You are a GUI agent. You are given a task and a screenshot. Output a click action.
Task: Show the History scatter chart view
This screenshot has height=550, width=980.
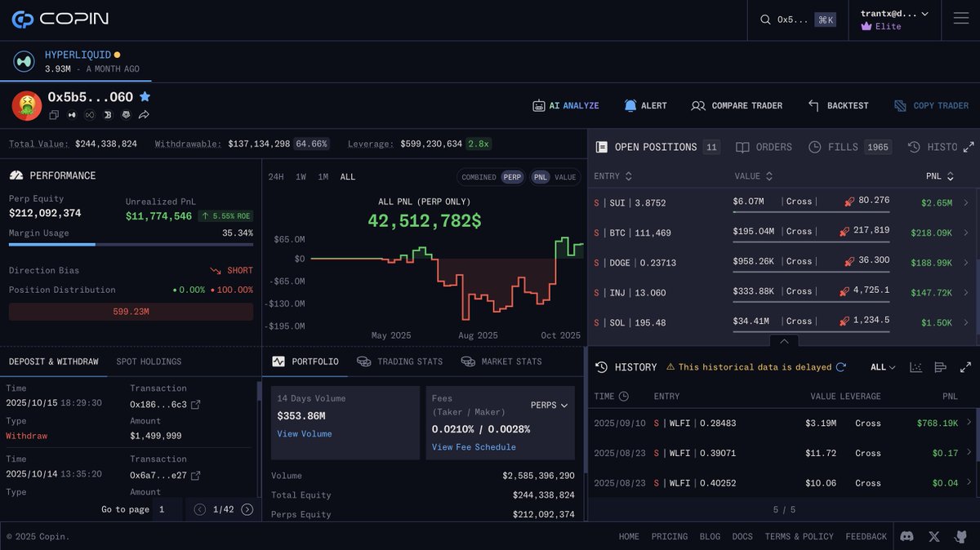(x=916, y=367)
